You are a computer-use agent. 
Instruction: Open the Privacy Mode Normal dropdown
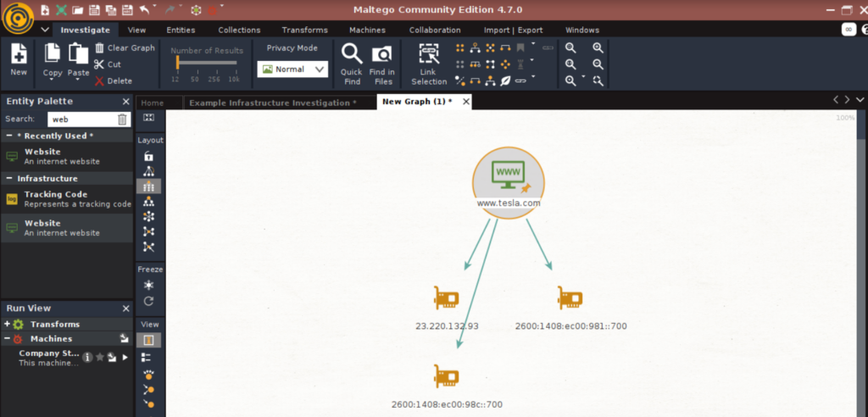292,69
